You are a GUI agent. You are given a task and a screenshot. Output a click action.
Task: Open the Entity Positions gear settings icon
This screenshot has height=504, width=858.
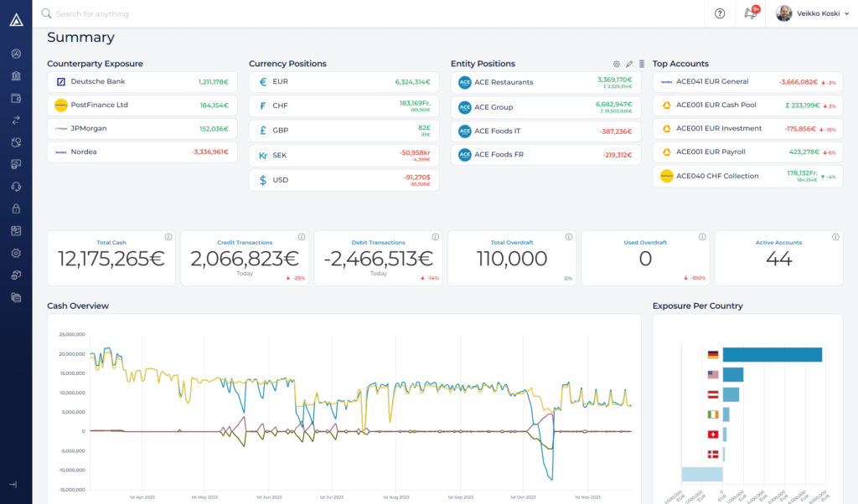(618, 63)
